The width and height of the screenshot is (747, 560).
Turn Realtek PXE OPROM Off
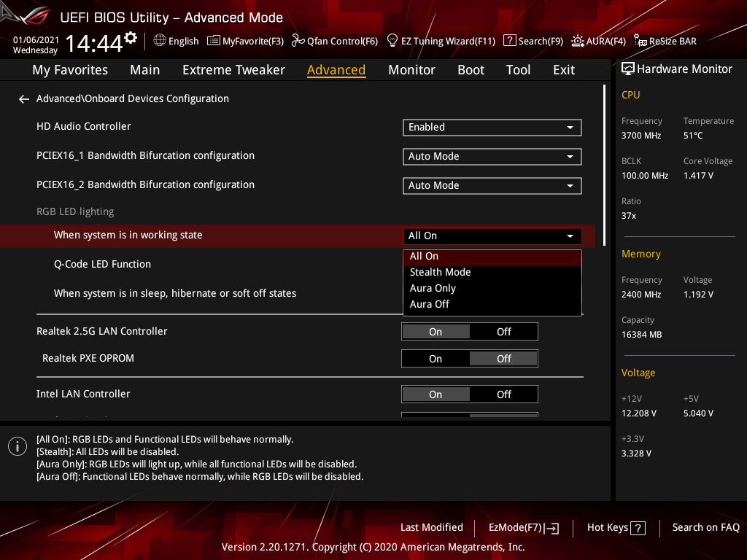tap(503, 359)
